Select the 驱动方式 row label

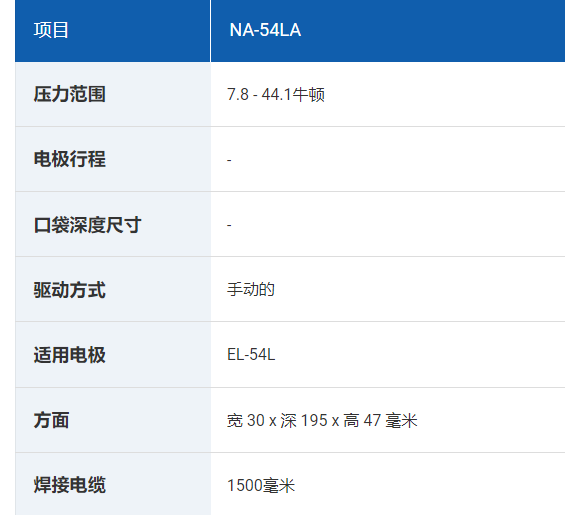[x=70, y=290]
